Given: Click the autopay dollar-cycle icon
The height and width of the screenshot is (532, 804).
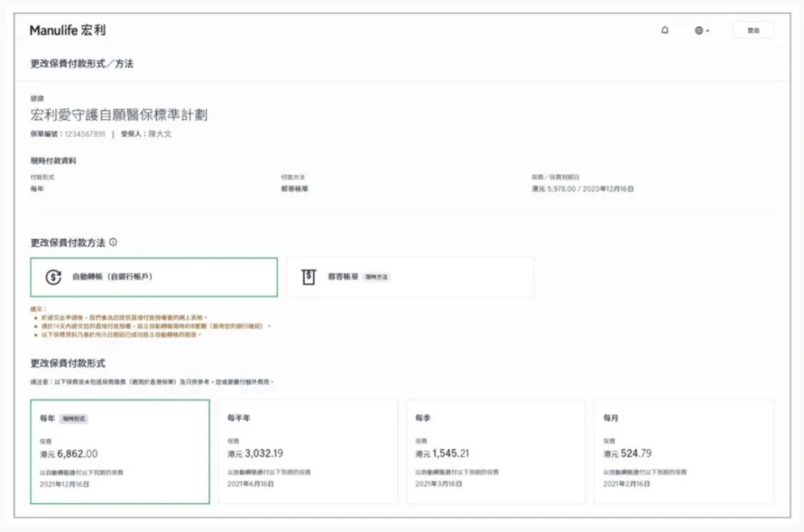Looking at the screenshot, I should [x=54, y=277].
